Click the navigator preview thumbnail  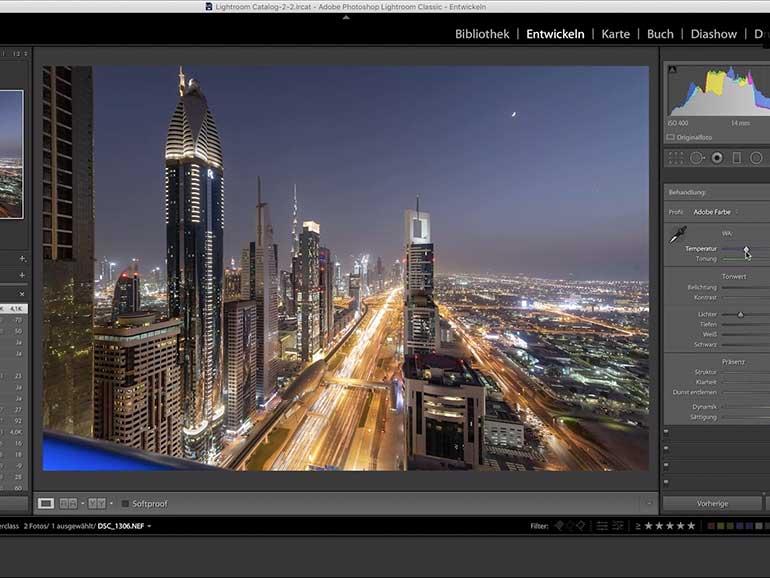point(11,154)
